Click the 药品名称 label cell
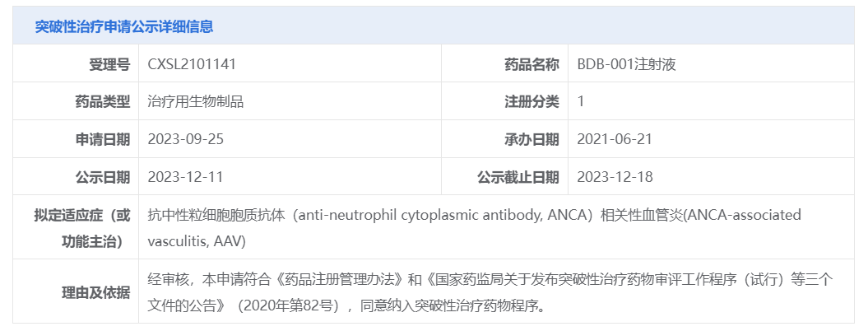The width and height of the screenshot is (868, 331). click(x=505, y=63)
